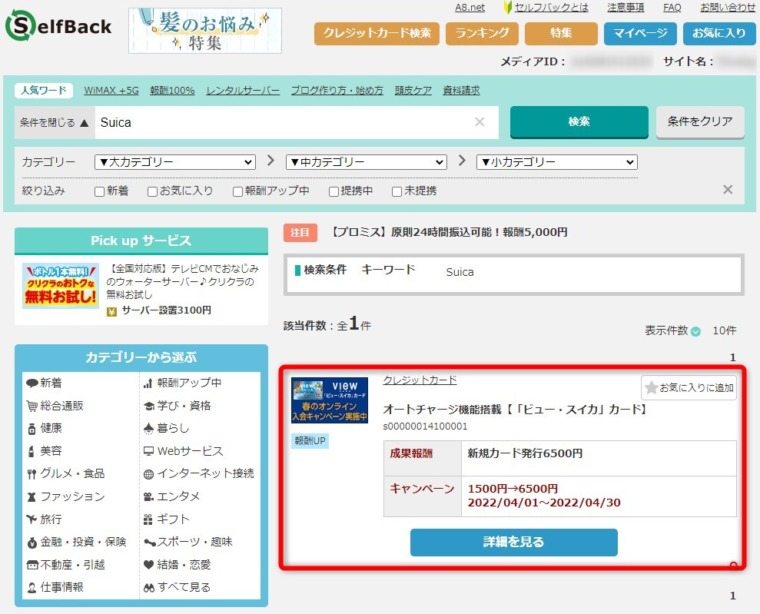Click the star 'お気に入りに追加' button
760x614 pixels.
689,388
